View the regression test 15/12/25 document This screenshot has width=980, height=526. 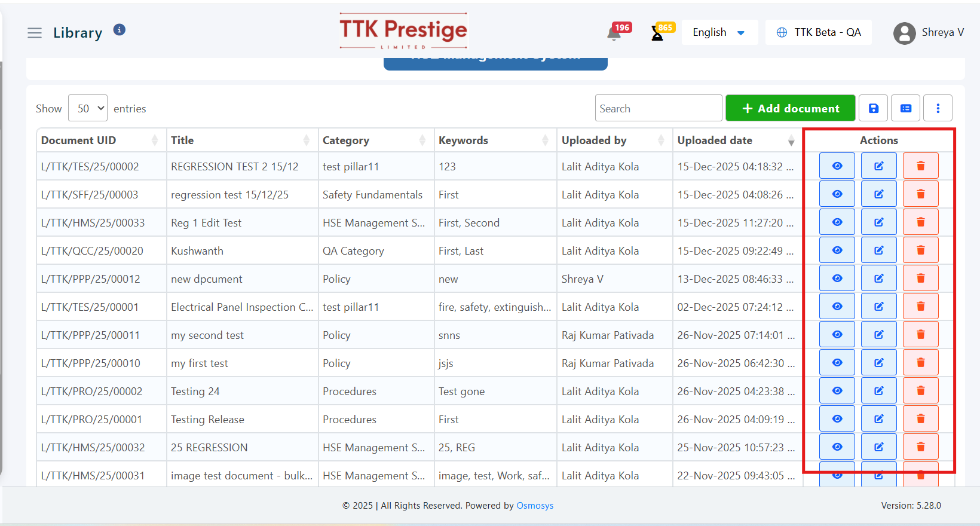[837, 194]
